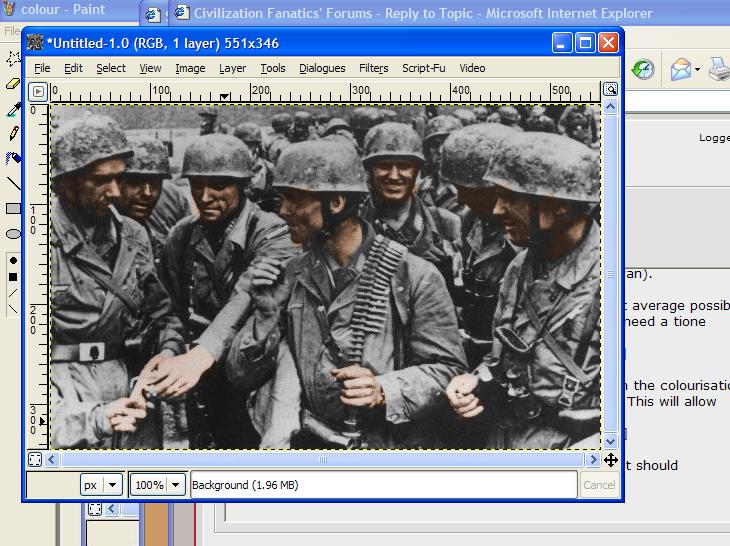This screenshot has width=730, height=546.
Task: Close the GIMP Untitled-1.0 window
Action: [x=608, y=43]
